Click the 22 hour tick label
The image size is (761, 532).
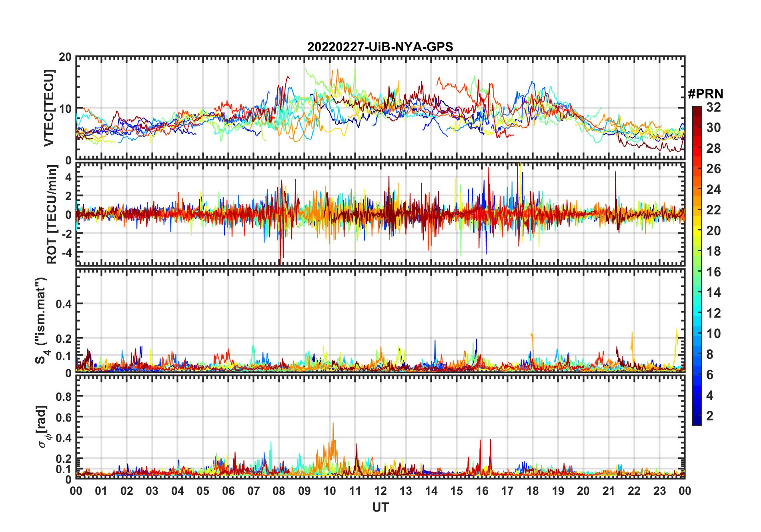(634, 491)
